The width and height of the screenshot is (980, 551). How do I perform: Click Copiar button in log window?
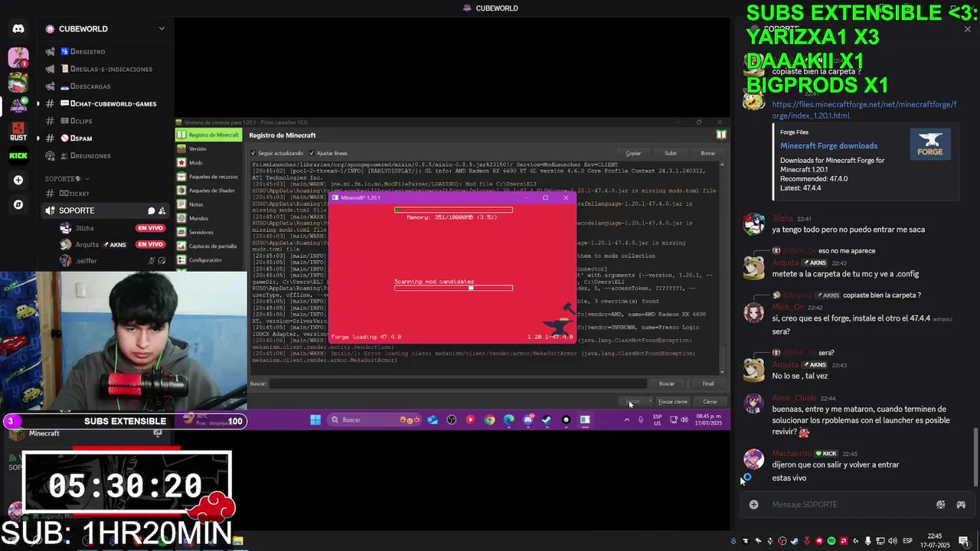click(633, 153)
